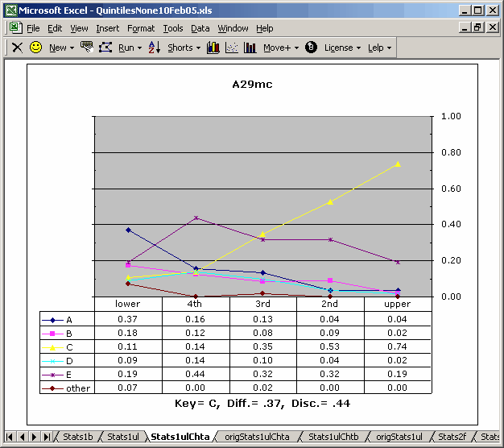The image size is (504, 448).
Task: Click the X icon in the toolbar
Action: click(17, 48)
